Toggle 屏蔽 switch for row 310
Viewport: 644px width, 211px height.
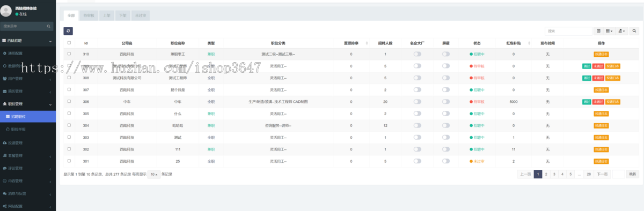(x=446, y=54)
